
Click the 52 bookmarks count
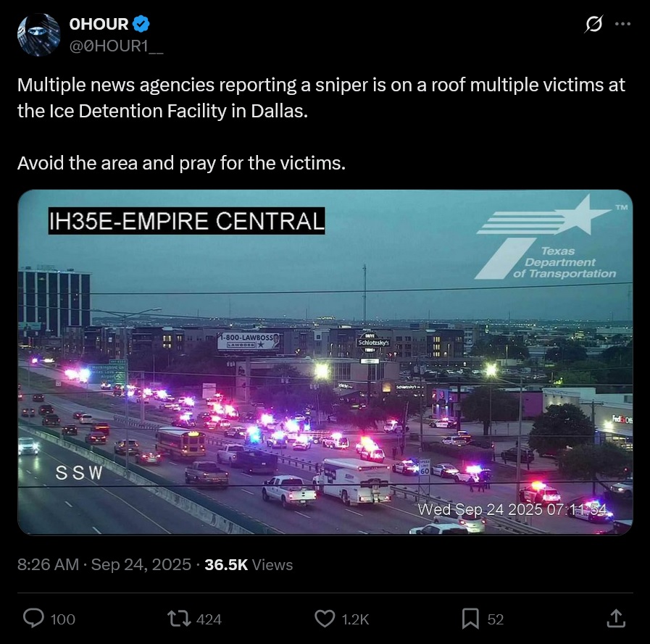tap(496, 619)
